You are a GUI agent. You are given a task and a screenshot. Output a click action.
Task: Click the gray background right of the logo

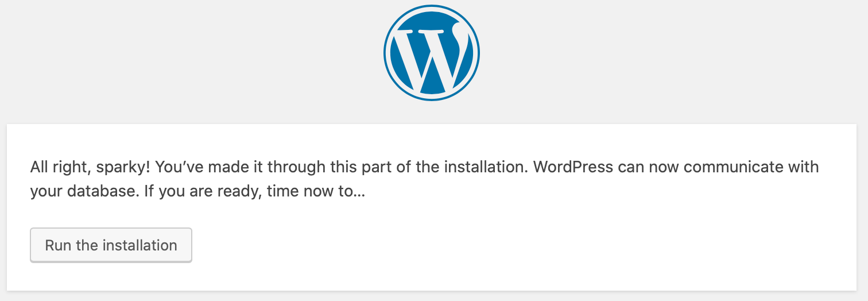672,57
